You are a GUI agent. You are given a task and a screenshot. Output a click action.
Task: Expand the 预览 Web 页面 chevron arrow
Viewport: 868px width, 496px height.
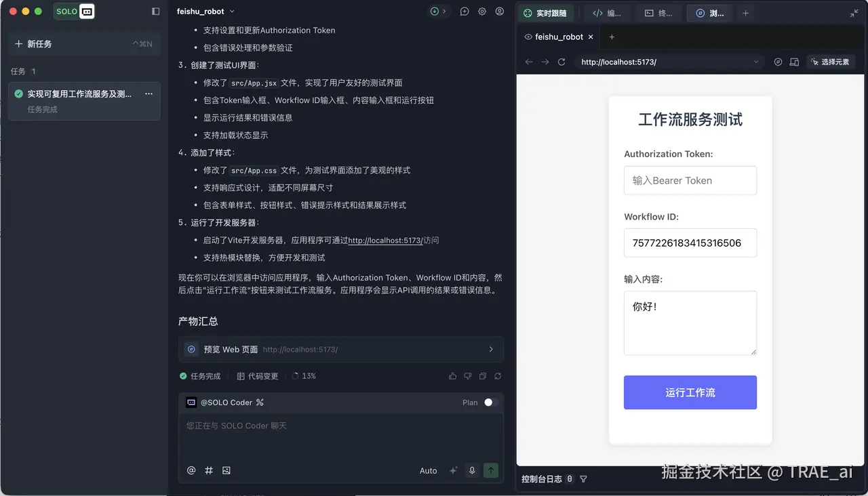tap(491, 350)
